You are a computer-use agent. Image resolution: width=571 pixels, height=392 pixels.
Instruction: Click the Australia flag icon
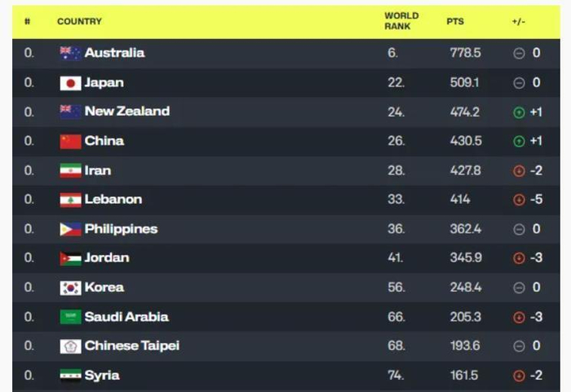(70, 53)
